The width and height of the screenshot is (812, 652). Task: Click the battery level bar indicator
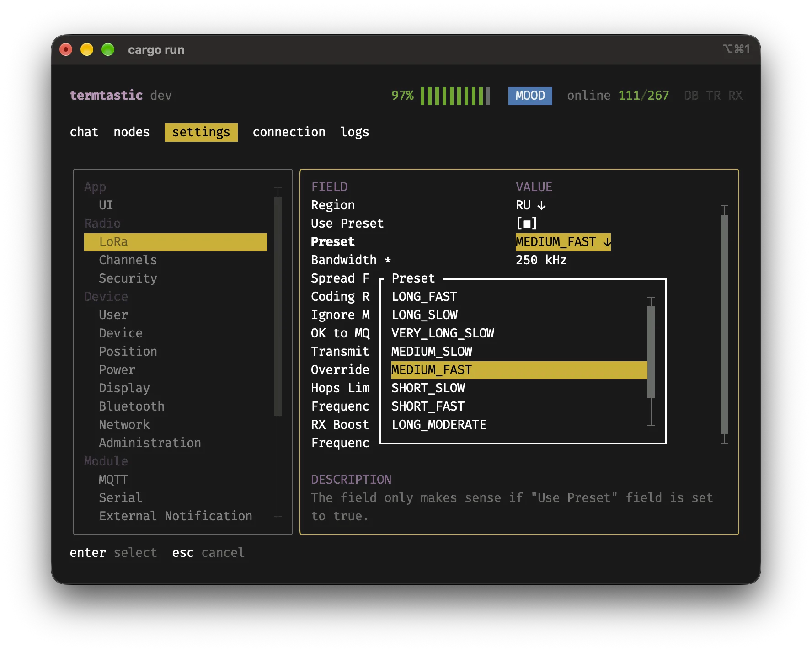pos(455,96)
